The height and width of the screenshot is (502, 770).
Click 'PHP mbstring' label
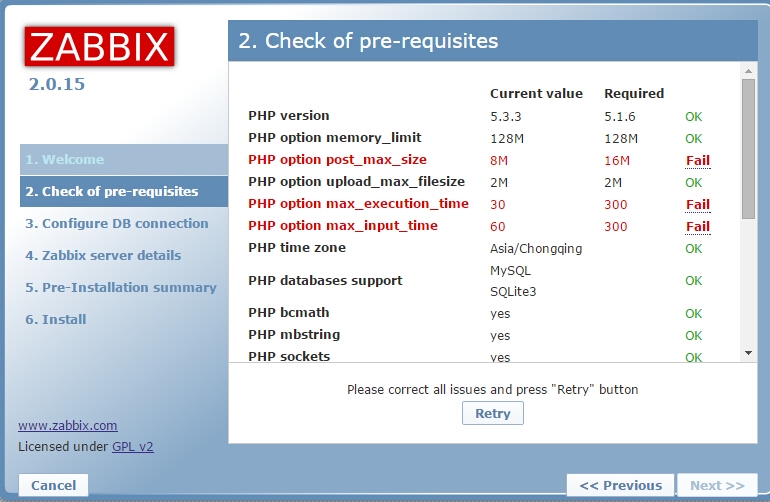point(294,335)
